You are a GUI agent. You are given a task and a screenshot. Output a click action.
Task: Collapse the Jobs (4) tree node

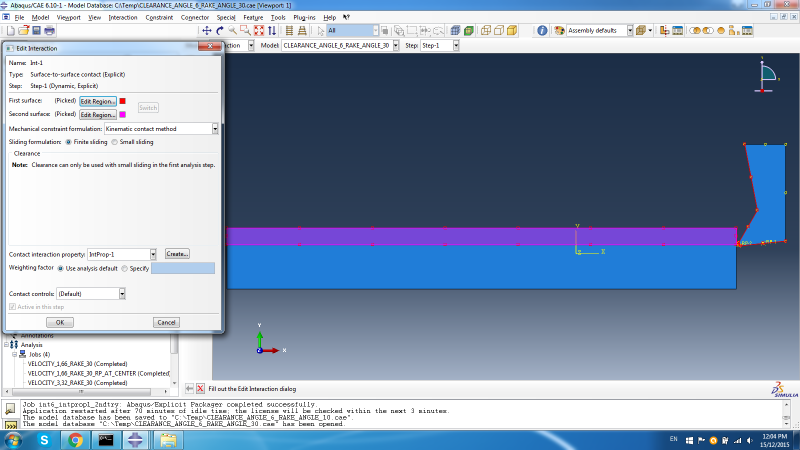coord(14,354)
